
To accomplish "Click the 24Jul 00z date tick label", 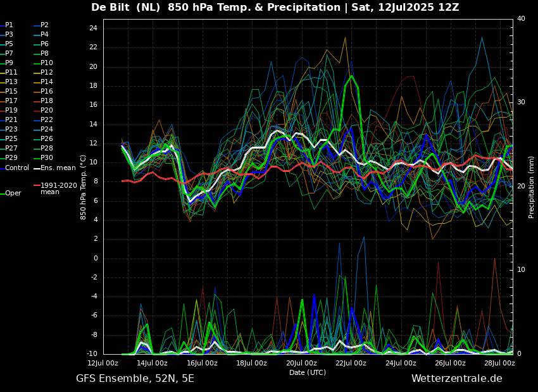I will point(401,364).
